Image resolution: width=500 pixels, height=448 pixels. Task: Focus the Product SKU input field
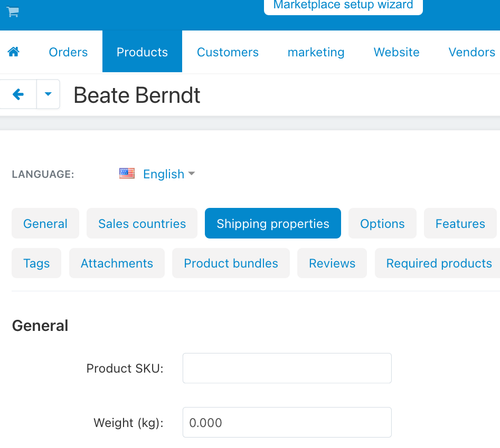pos(287,368)
